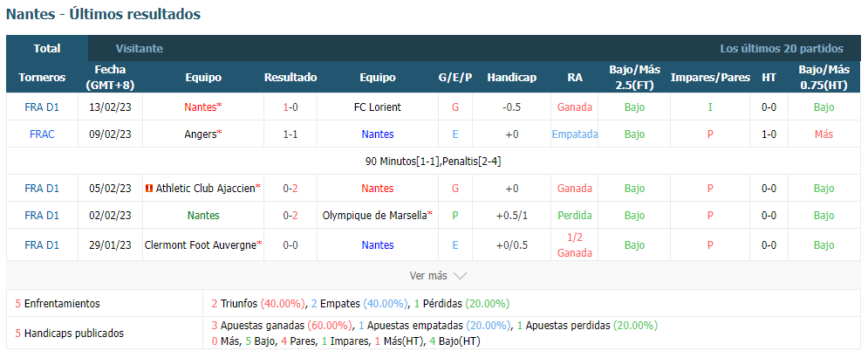
Task: Open Los últimos 20 partidos selector
Action: [782, 48]
